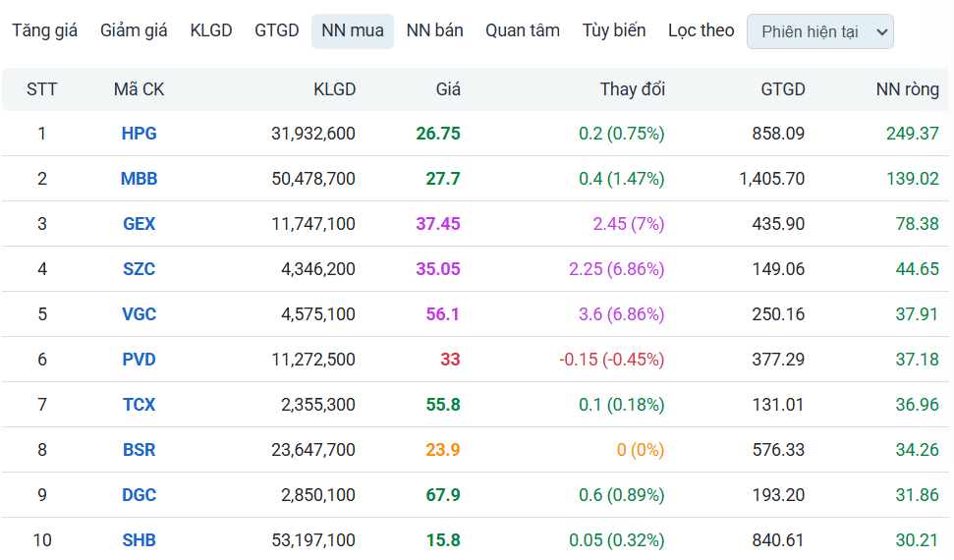This screenshot has width=954, height=560.
Task: Open the VGC stock link
Action: 139,314
